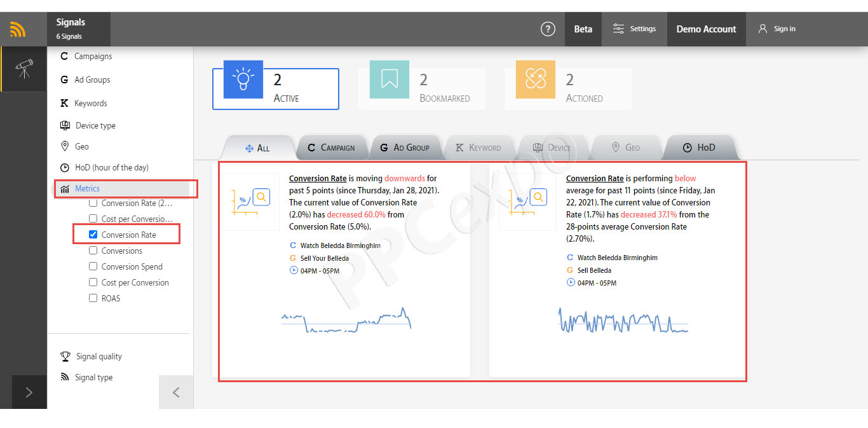
Task: Select HoD (hour of the day) filter
Action: [x=111, y=167]
